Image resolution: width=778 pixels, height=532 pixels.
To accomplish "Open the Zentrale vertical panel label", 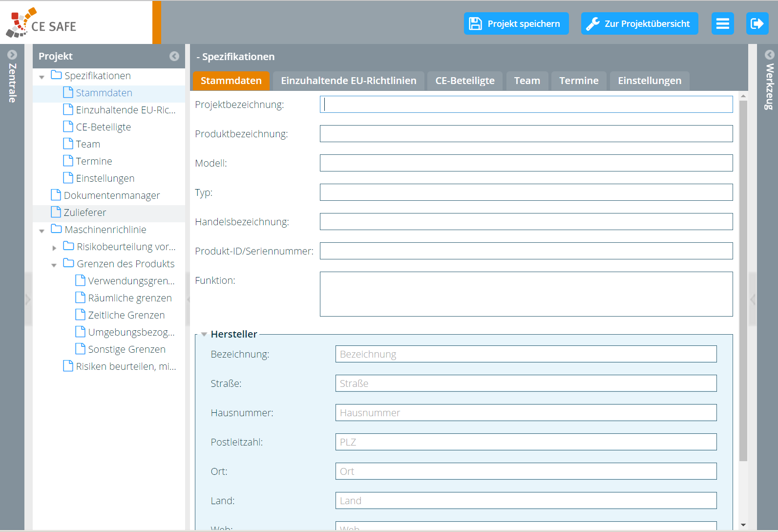I will (12, 83).
